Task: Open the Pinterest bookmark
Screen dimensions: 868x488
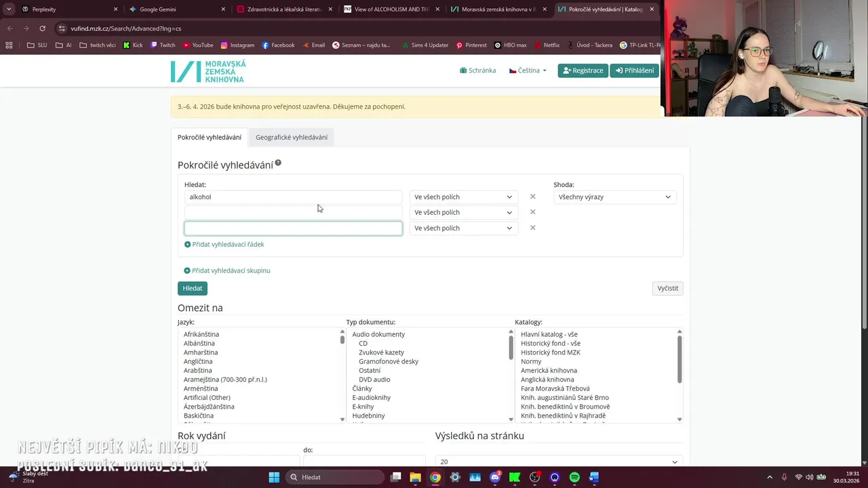Action: (471, 45)
